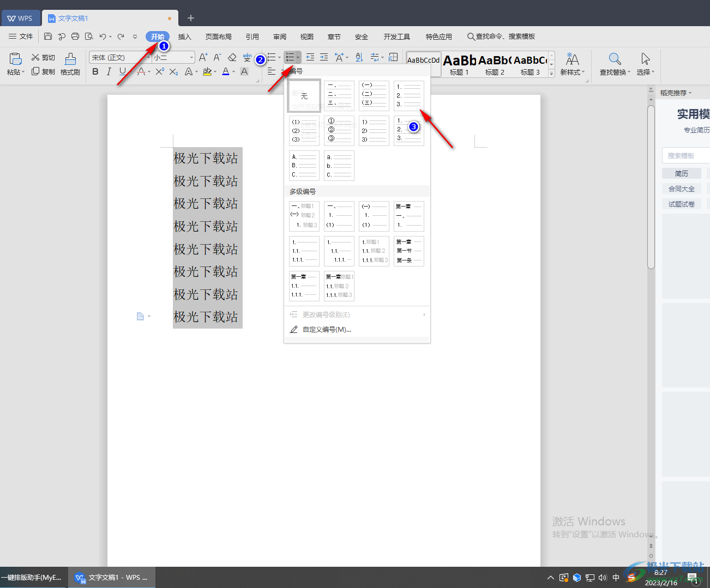
Task: Undo the last action
Action: click(x=103, y=37)
